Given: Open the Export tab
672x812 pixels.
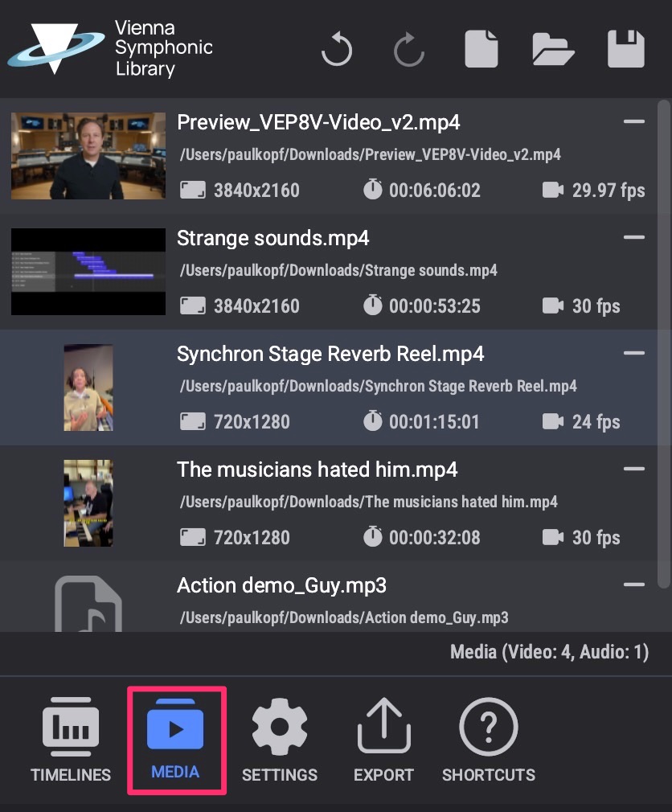Looking at the screenshot, I should coord(383,740).
